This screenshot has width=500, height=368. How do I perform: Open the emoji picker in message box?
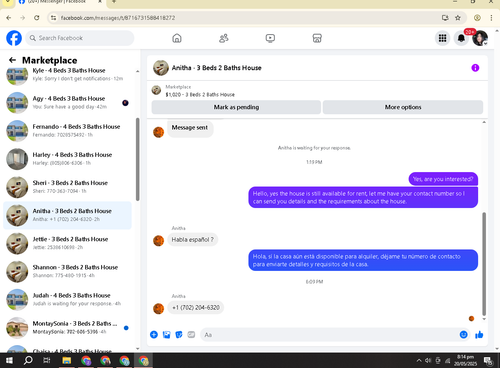click(463, 335)
